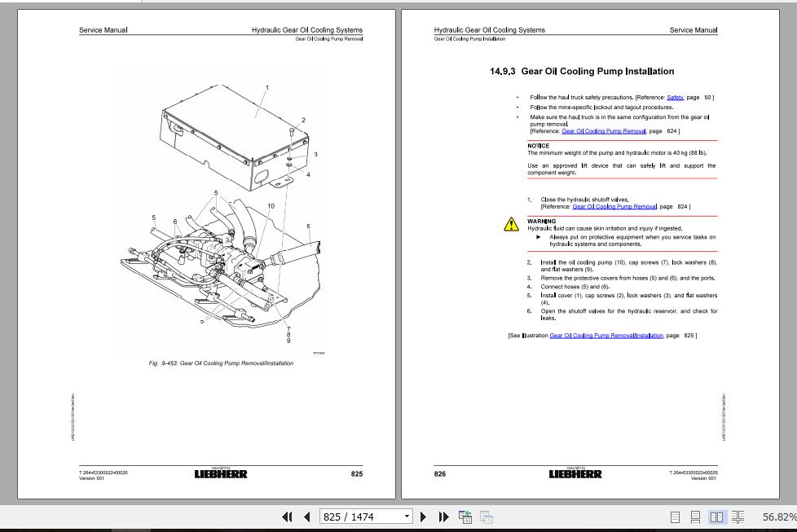
Task: Click the Liebherr logo on page 826
Action: pos(575,473)
